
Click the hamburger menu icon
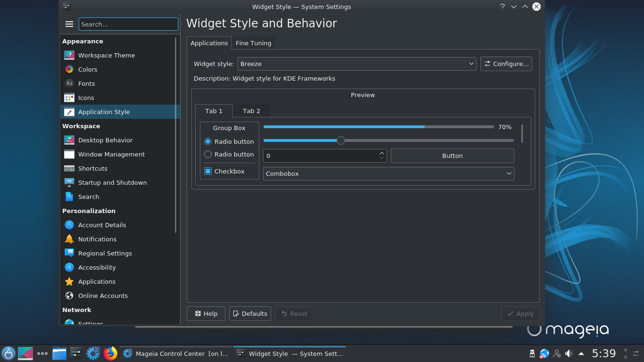tap(69, 24)
